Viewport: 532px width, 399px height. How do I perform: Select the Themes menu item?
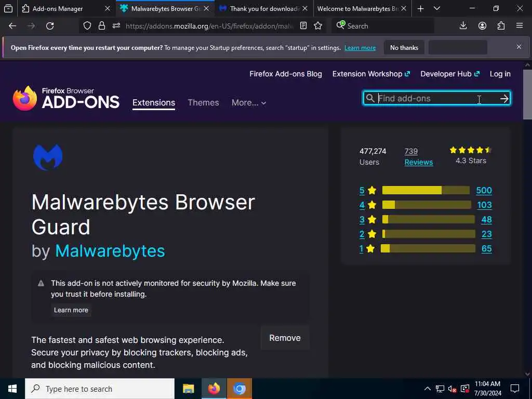point(203,102)
